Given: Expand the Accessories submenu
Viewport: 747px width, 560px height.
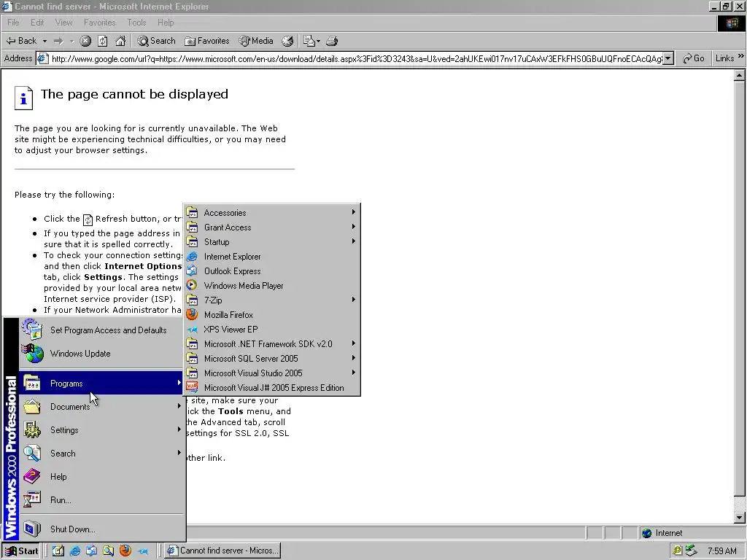Looking at the screenshot, I should click(x=271, y=213).
